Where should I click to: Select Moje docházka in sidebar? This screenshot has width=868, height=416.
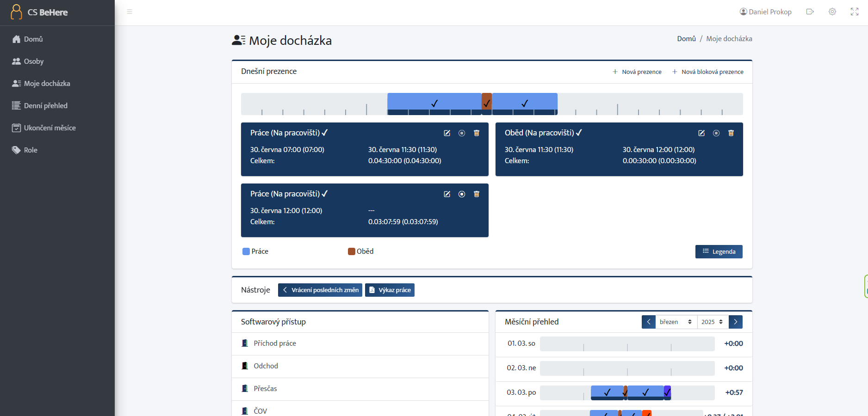(57, 84)
